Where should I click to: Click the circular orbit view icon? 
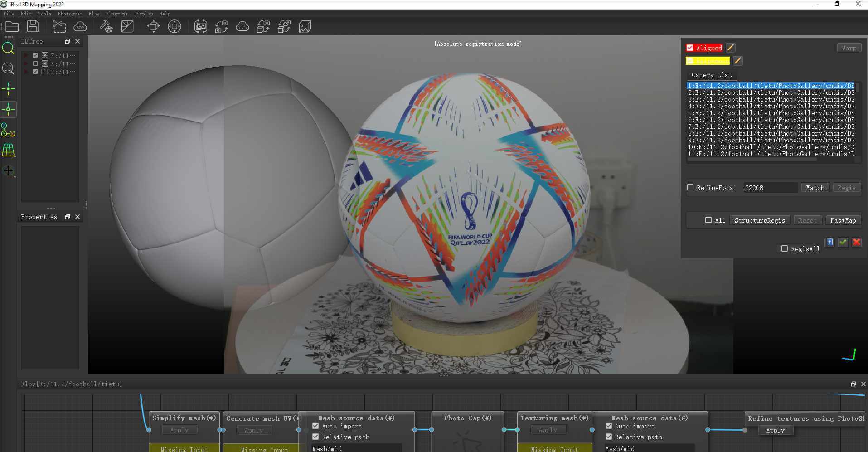coord(175,26)
